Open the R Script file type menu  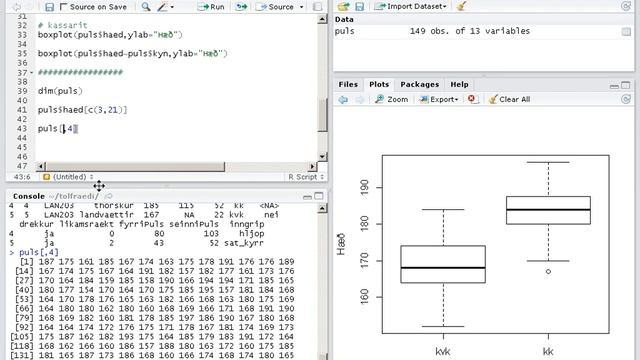306,177
